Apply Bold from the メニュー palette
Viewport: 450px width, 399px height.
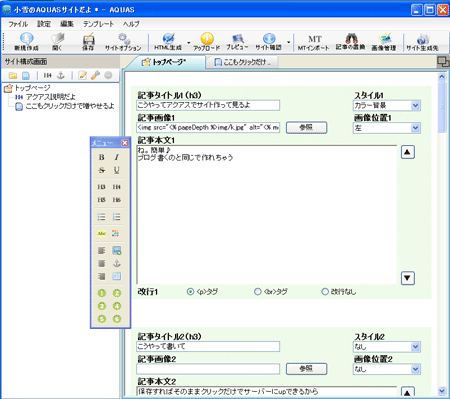(x=101, y=157)
